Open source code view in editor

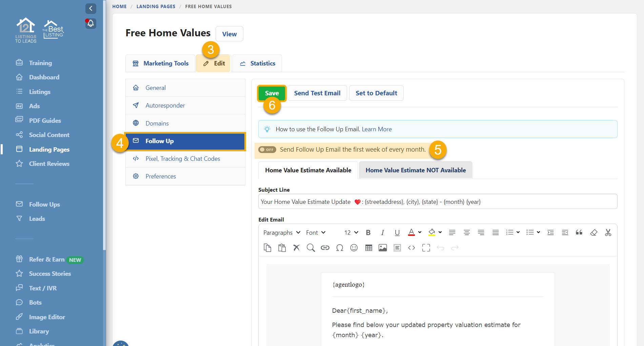point(411,248)
